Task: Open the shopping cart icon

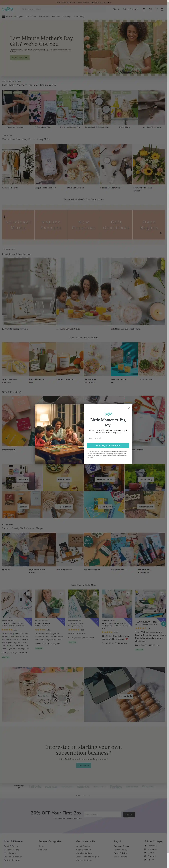Action: click(x=162, y=9)
